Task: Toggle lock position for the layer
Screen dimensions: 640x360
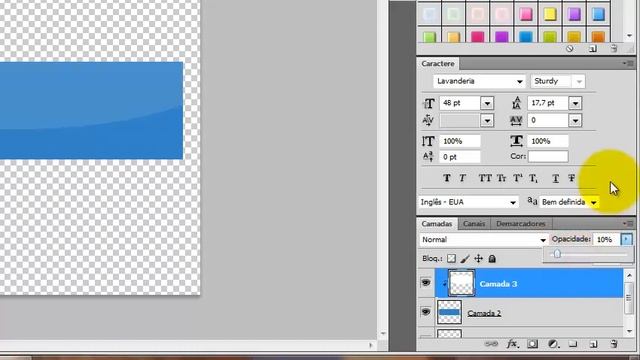Action: 478,258
